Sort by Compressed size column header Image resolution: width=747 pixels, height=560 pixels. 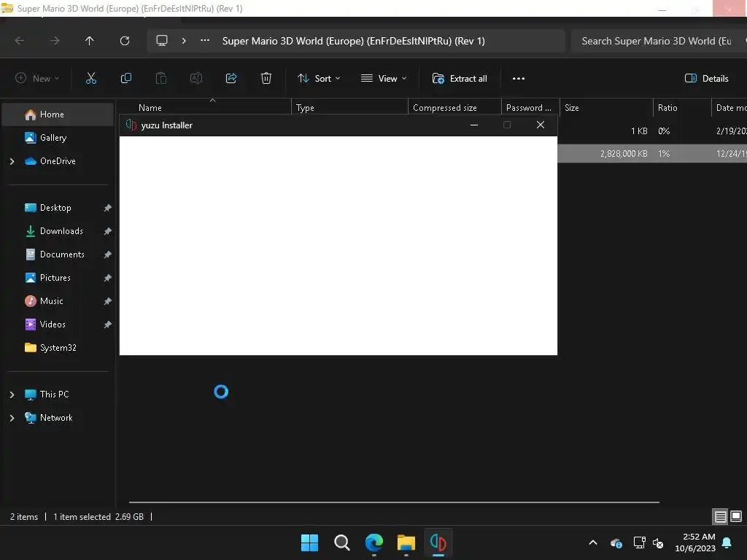454,108
